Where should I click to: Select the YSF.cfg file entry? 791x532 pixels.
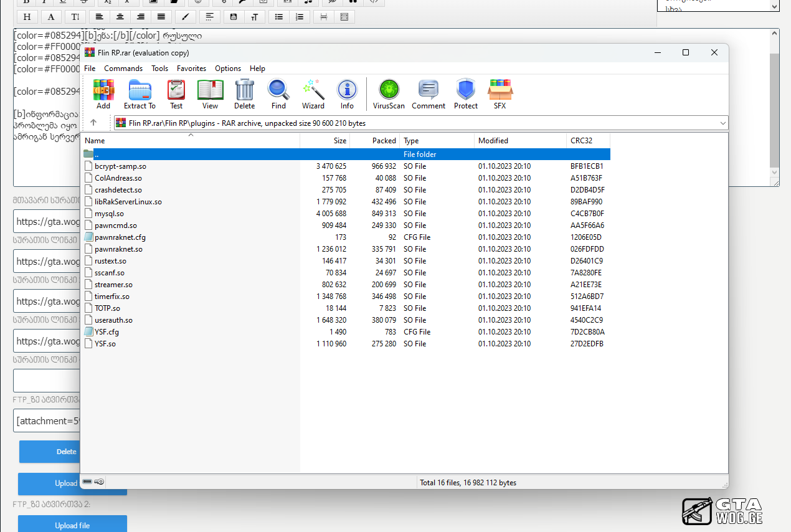(107, 332)
